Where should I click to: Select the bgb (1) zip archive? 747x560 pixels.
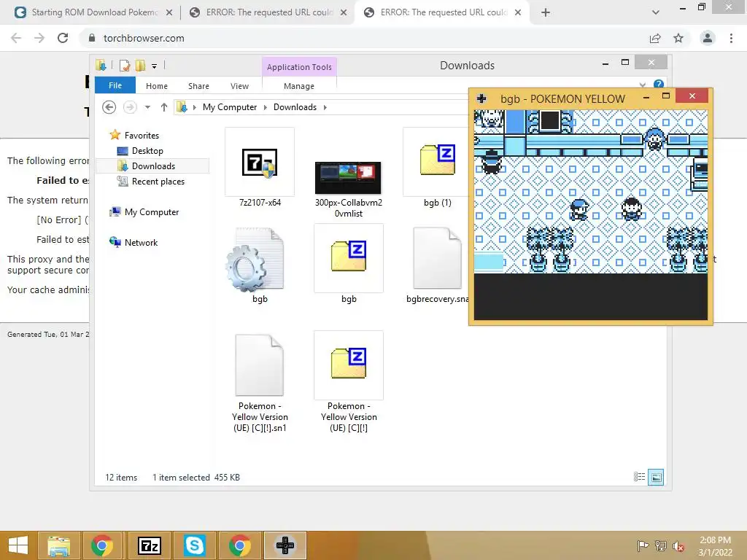point(438,167)
